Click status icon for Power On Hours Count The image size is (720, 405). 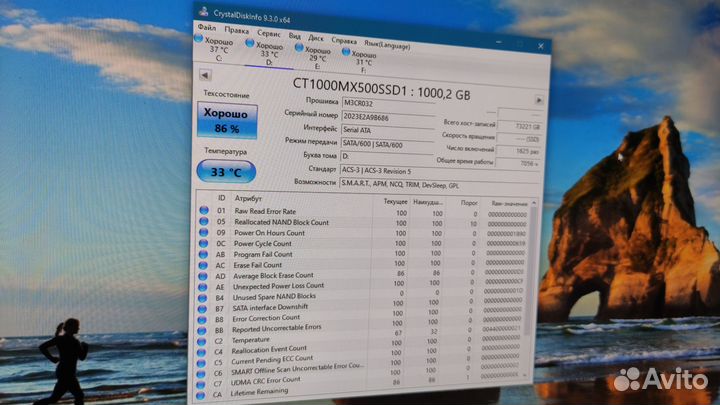203,232
